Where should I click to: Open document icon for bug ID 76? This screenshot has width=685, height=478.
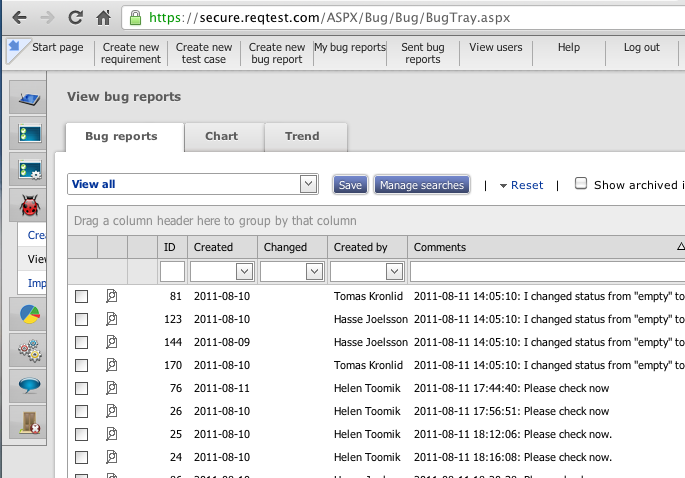coord(112,388)
